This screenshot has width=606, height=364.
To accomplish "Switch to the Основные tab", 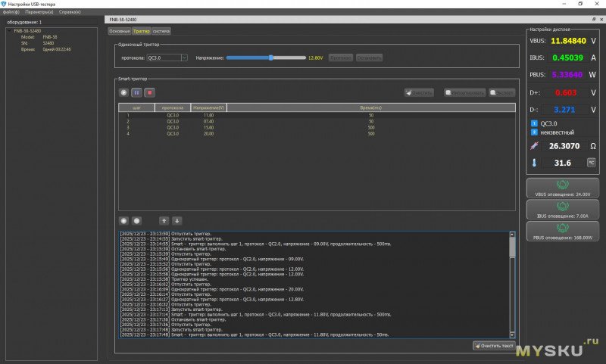I will [120, 31].
